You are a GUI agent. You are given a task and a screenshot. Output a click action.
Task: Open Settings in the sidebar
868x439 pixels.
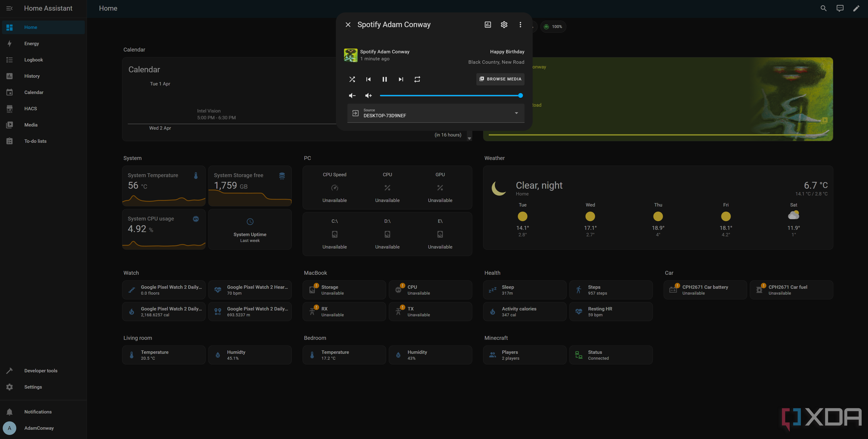[43, 387]
